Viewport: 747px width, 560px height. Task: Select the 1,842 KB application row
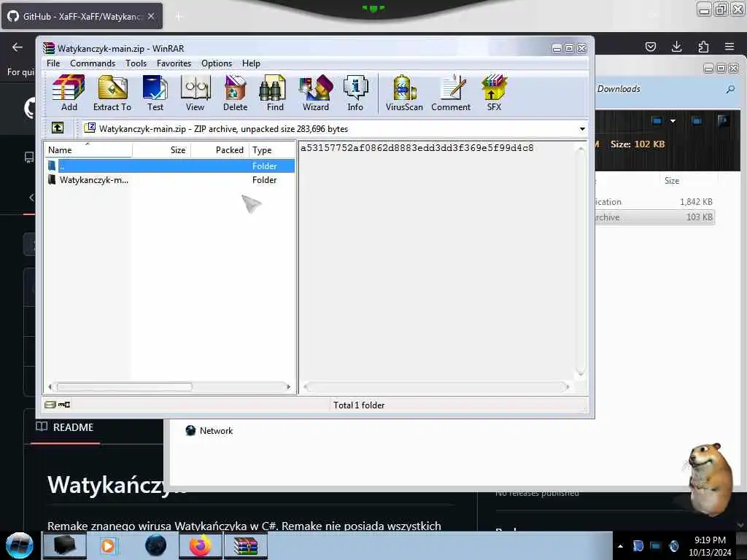point(654,202)
